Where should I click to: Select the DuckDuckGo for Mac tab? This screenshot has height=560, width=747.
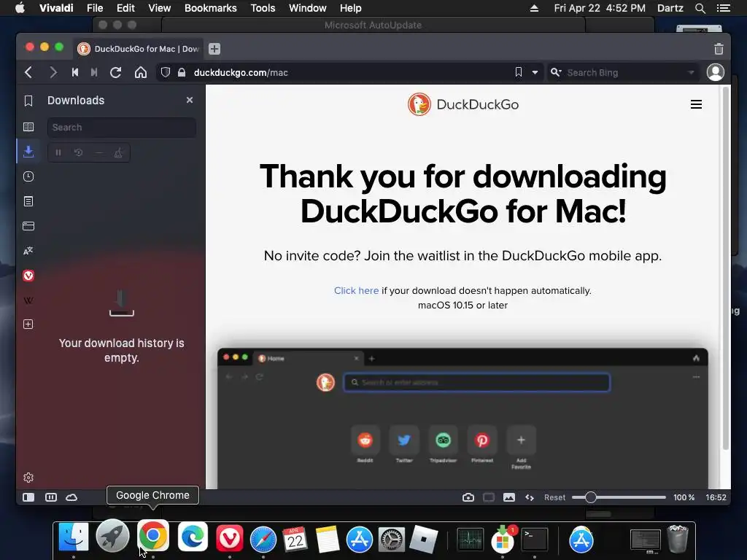coord(138,49)
